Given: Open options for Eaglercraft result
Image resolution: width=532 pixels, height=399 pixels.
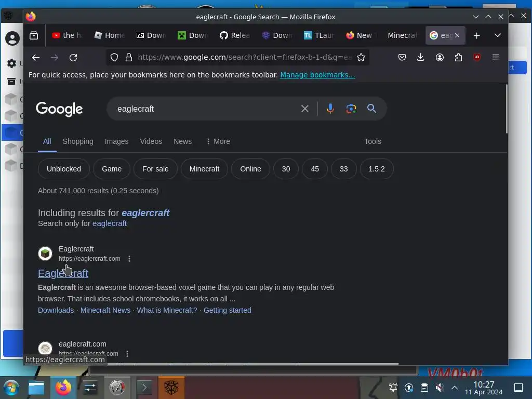Looking at the screenshot, I should 129,259.
